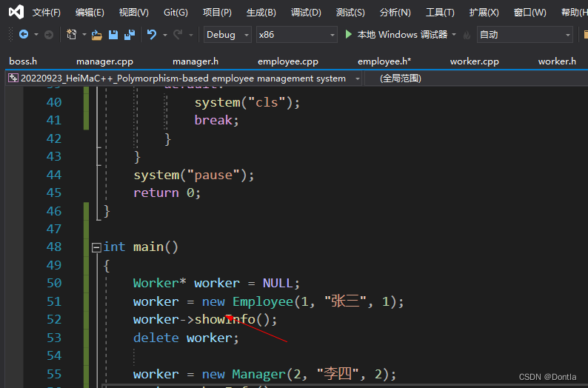Click the main function name on line 48
The image size is (588, 388).
148,247
